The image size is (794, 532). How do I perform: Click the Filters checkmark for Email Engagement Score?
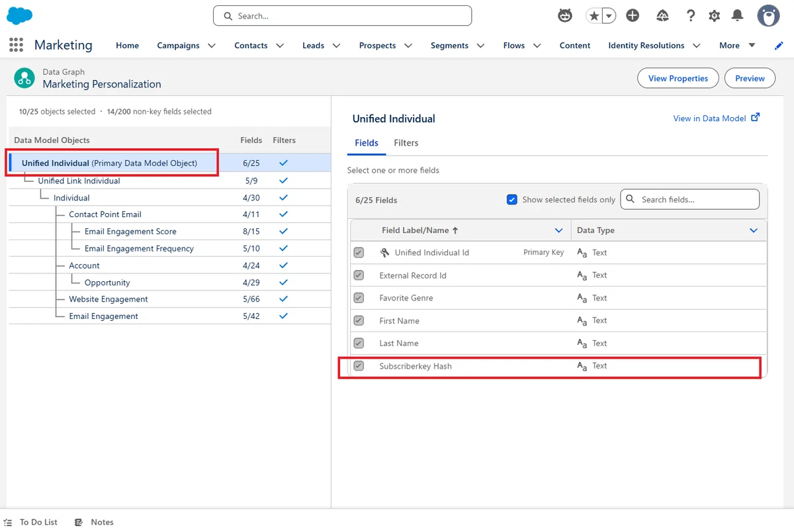click(x=284, y=232)
